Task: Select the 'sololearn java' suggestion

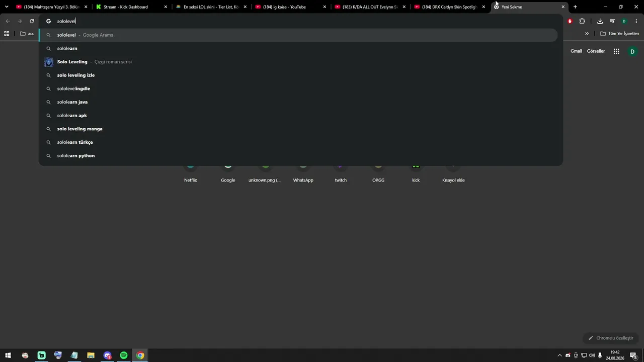Action: (298, 102)
